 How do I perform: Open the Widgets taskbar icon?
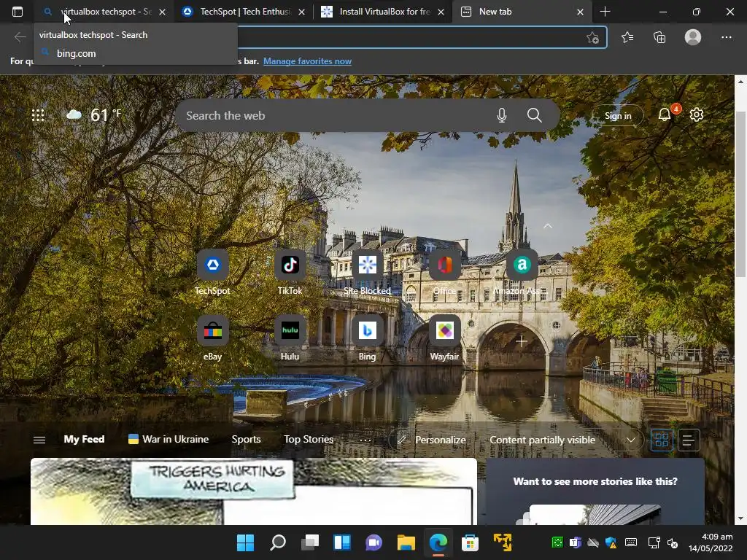342,542
